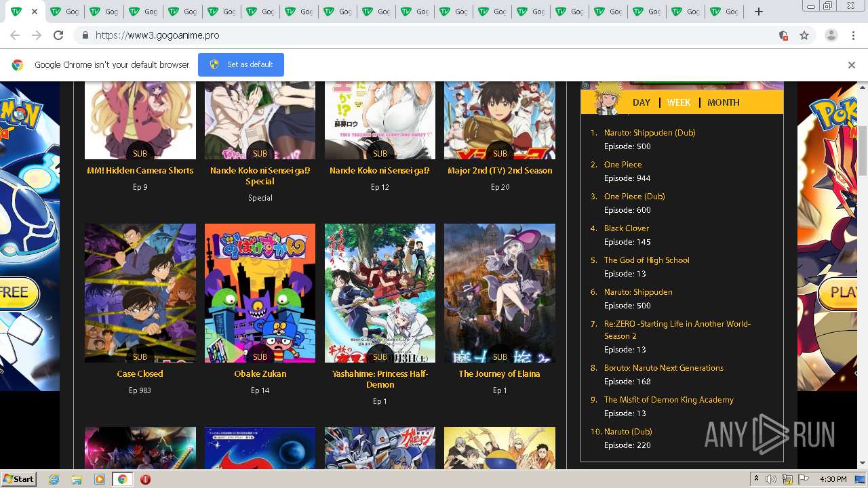Click Chrome taskbar icon
This screenshot has width=868, height=488.
click(x=122, y=479)
